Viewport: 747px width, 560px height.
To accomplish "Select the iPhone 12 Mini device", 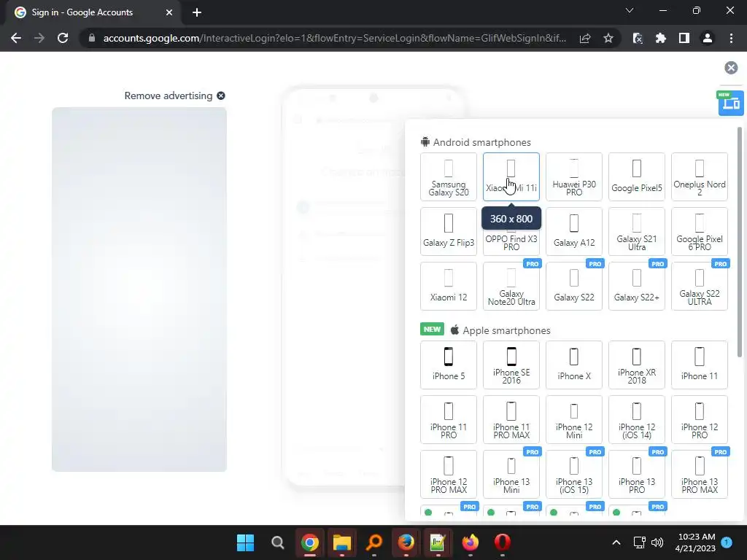I will pos(574,419).
